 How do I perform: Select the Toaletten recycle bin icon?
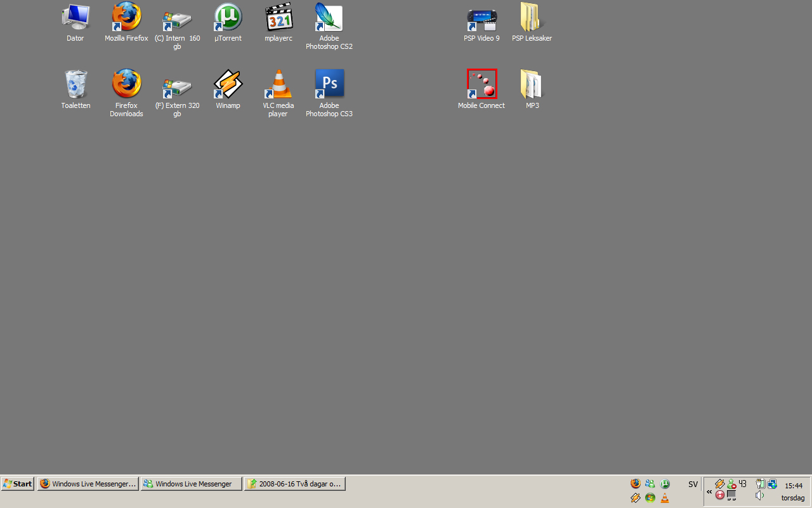click(x=75, y=90)
